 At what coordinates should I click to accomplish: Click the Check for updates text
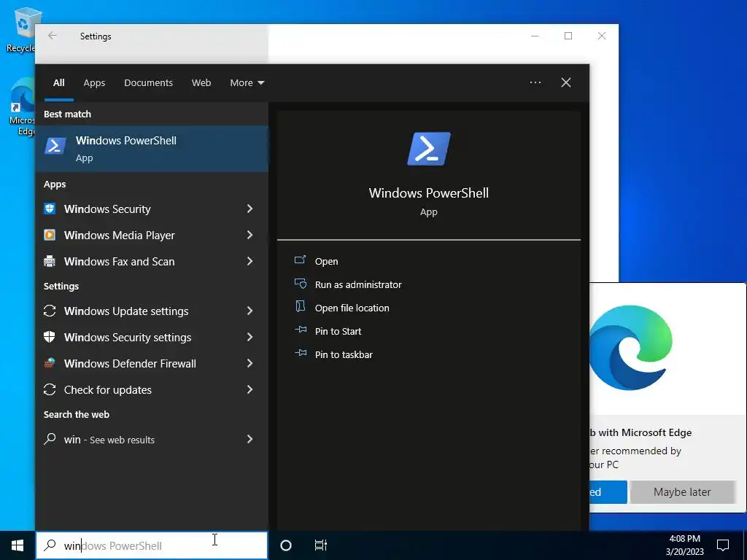[108, 390]
